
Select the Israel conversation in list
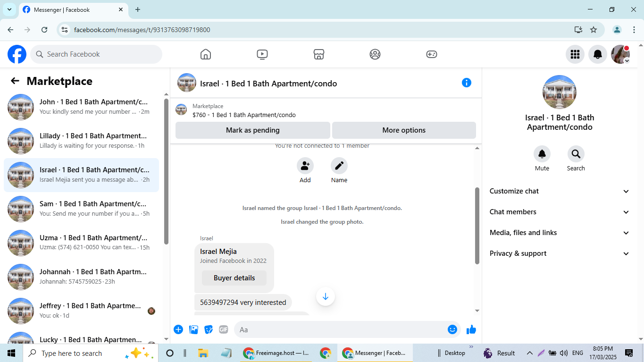tap(82, 175)
